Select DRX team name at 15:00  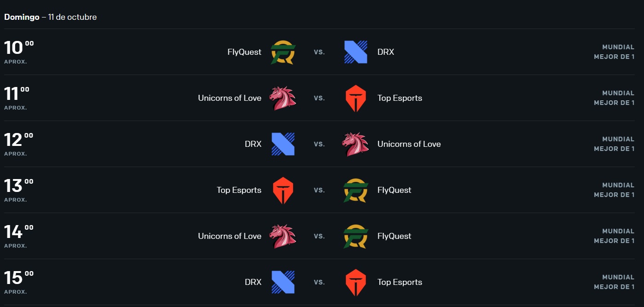pyautogui.click(x=253, y=282)
